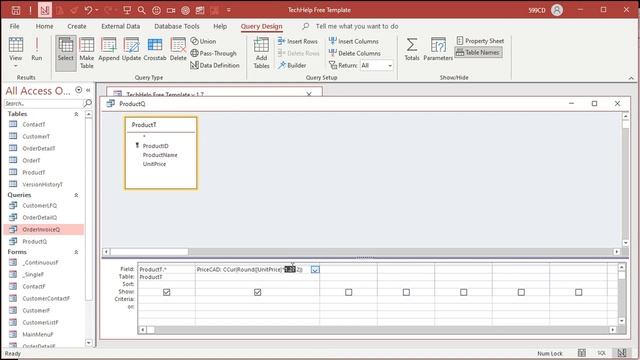Open the Home ribbon tab
640x360 pixels.
pos(44,26)
